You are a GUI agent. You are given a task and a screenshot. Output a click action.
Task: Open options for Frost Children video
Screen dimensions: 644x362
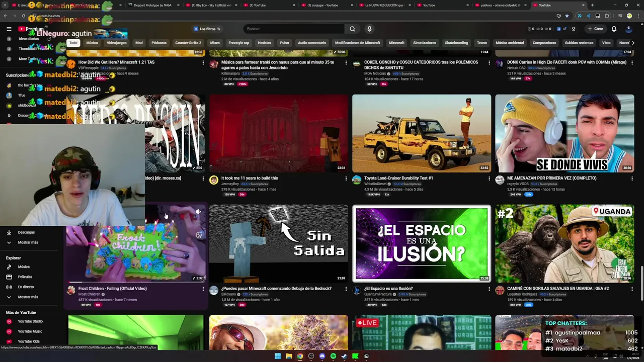203,289
